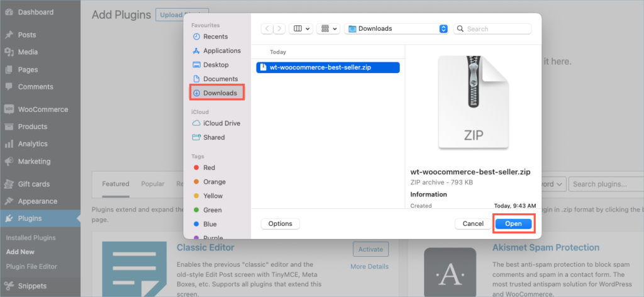
Task: Expand Keyword dropdown on plugins page
Action: (x=552, y=184)
